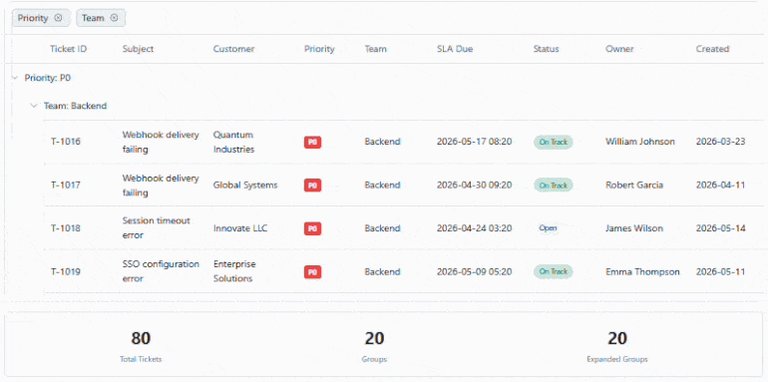Screen dimensions: 768x382
Task: Click Backend team cell for T-1016
Action: [x=383, y=142]
